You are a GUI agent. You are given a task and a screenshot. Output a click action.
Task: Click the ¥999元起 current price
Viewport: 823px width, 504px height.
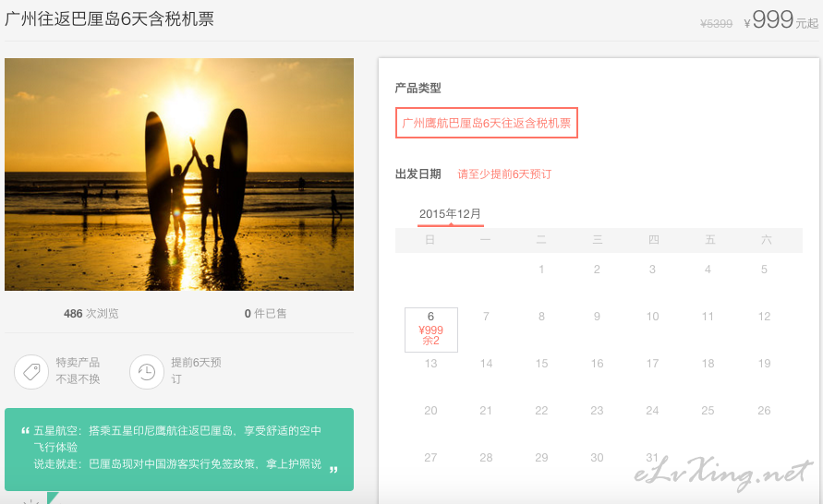coord(781,20)
